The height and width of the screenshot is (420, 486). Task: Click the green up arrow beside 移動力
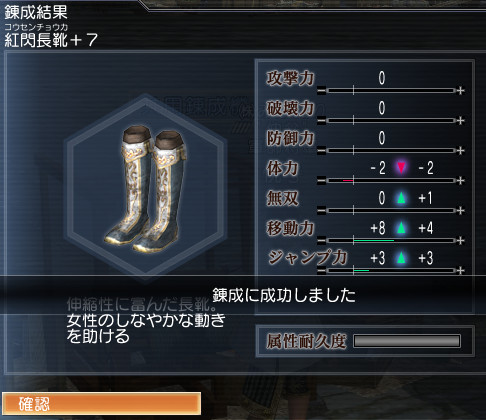[x=401, y=228]
